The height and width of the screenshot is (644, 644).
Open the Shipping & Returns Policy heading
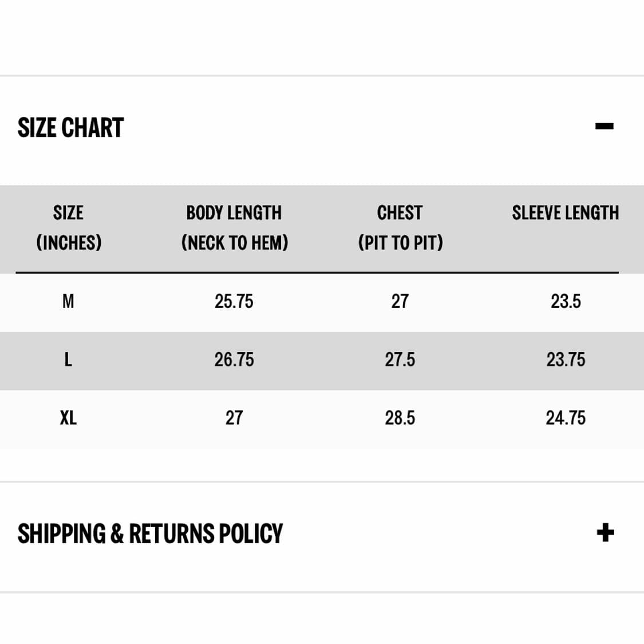click(150, 534)
